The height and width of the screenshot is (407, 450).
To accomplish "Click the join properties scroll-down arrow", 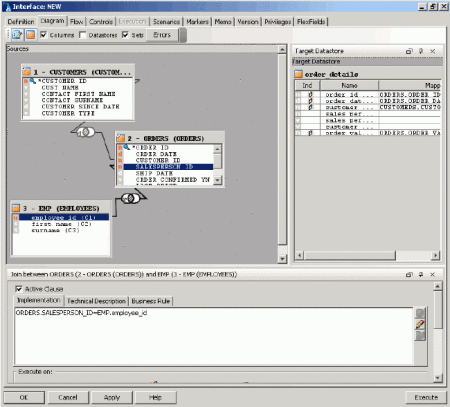I will 438,378.
